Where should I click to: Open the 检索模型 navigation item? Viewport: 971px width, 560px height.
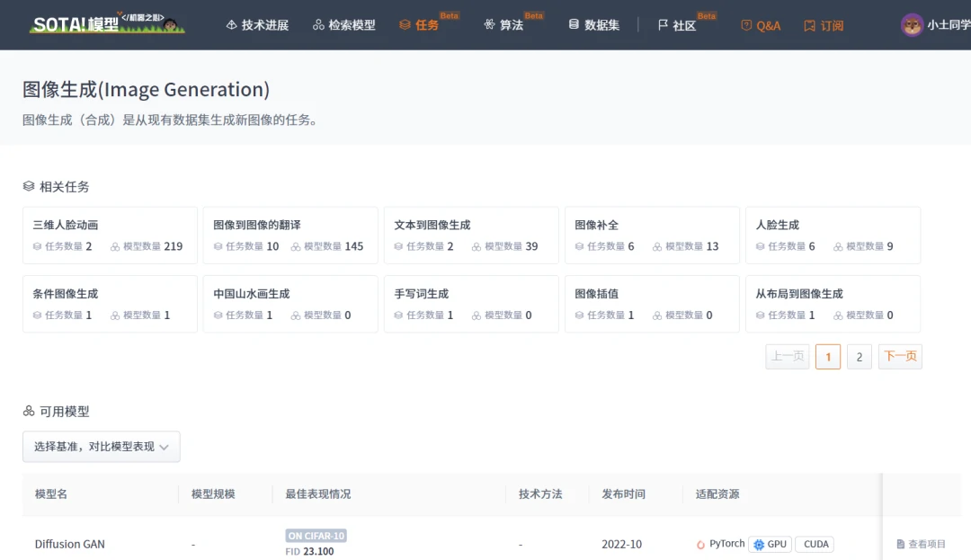coord(344,25)
